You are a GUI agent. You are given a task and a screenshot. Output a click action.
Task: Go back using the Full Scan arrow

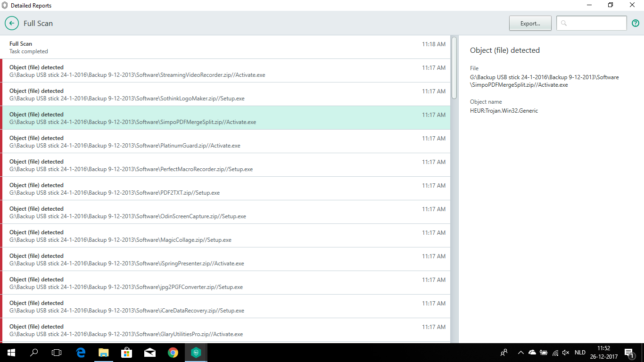[12, 23]
